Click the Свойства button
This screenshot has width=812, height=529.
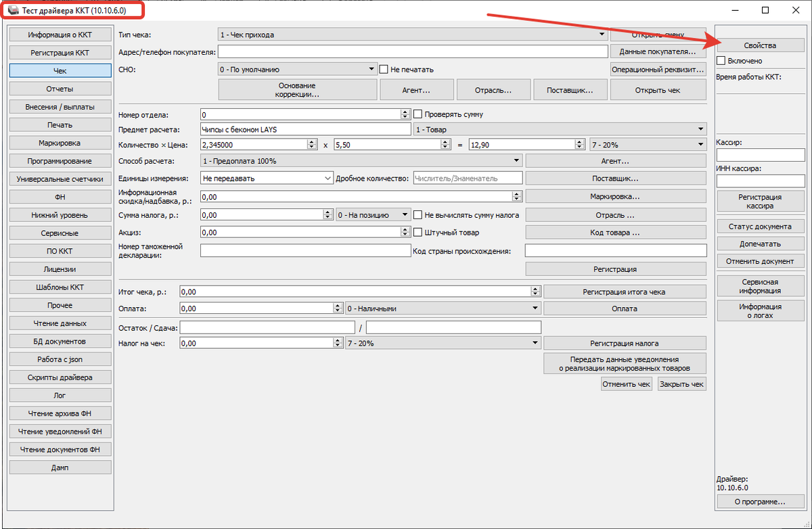tap(760, 45)
